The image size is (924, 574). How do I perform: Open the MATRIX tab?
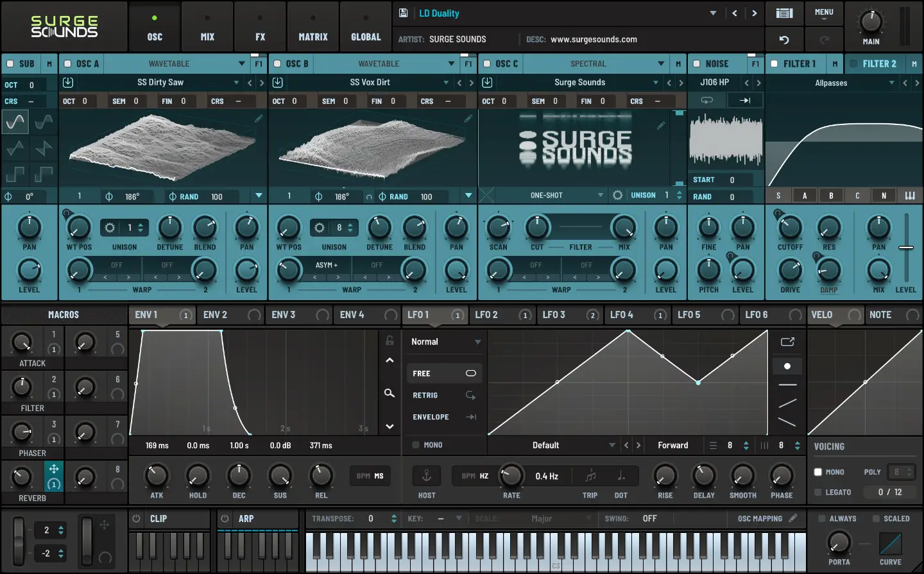tap(313, 27)
